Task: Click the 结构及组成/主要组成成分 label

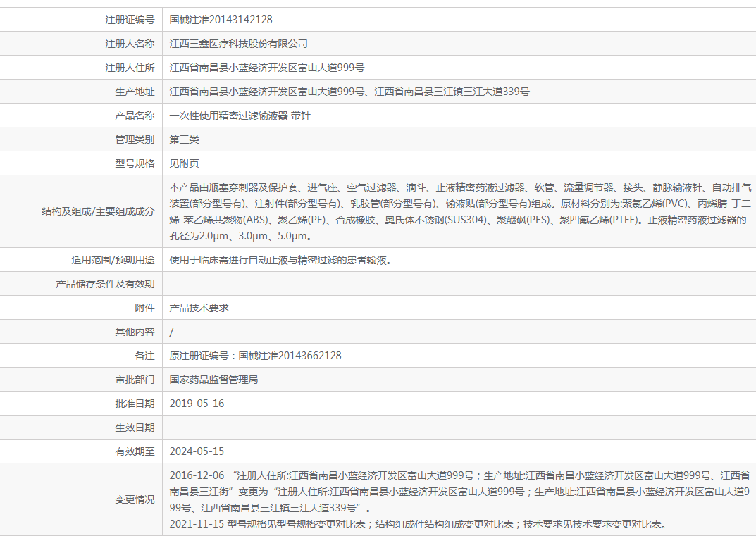Action: coord(98,211)
